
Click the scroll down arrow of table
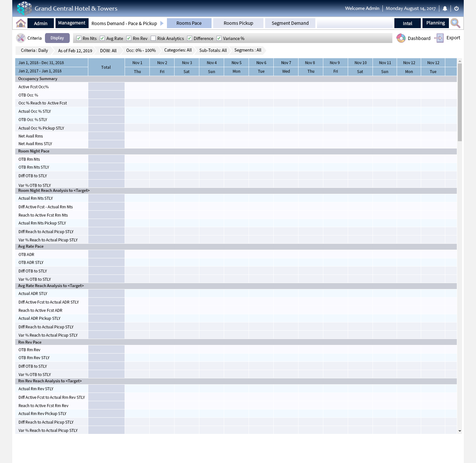[x=460, y=431]
